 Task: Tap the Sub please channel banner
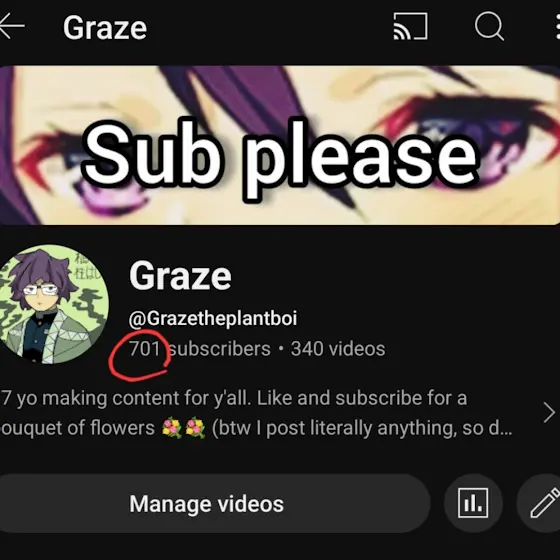tap(280, 145)
